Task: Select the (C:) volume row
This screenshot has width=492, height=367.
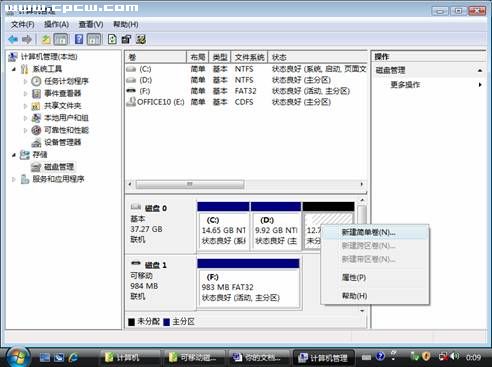Action: (x=246, y=69)
